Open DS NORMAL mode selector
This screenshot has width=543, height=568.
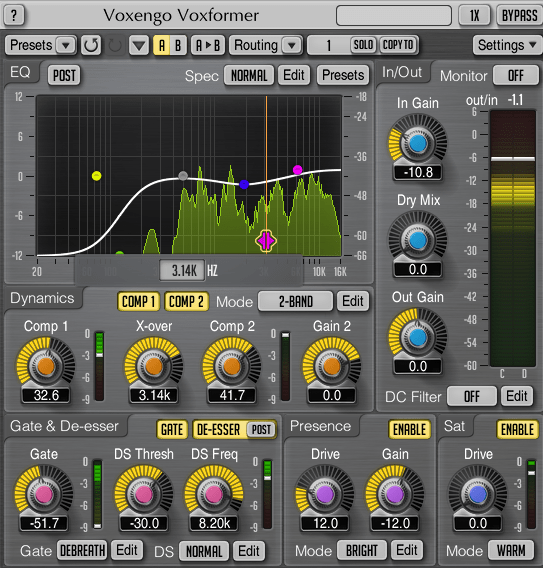(x=204, y=551)
